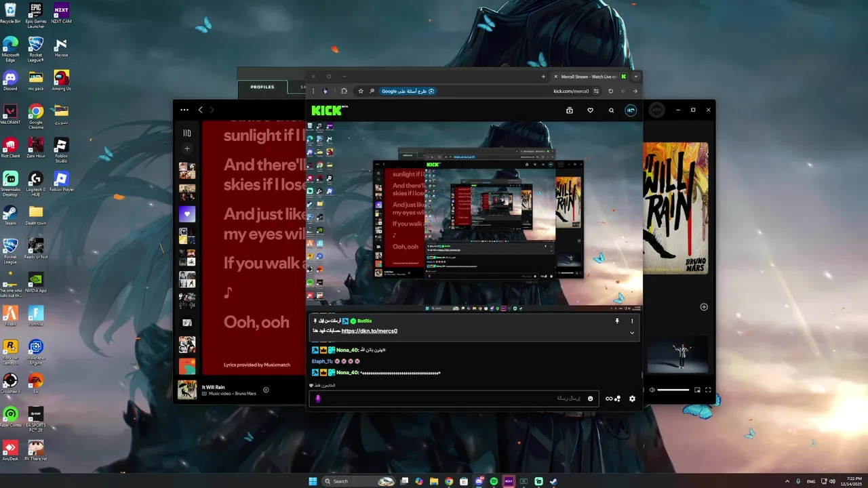
Task: Open Chrome three-dot menu
Action: click(313, 91)
